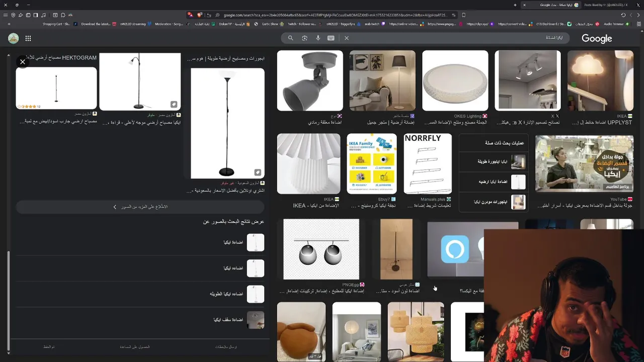Click the Google logo
This screenshot has width=644, height=362.
[597, 39]
